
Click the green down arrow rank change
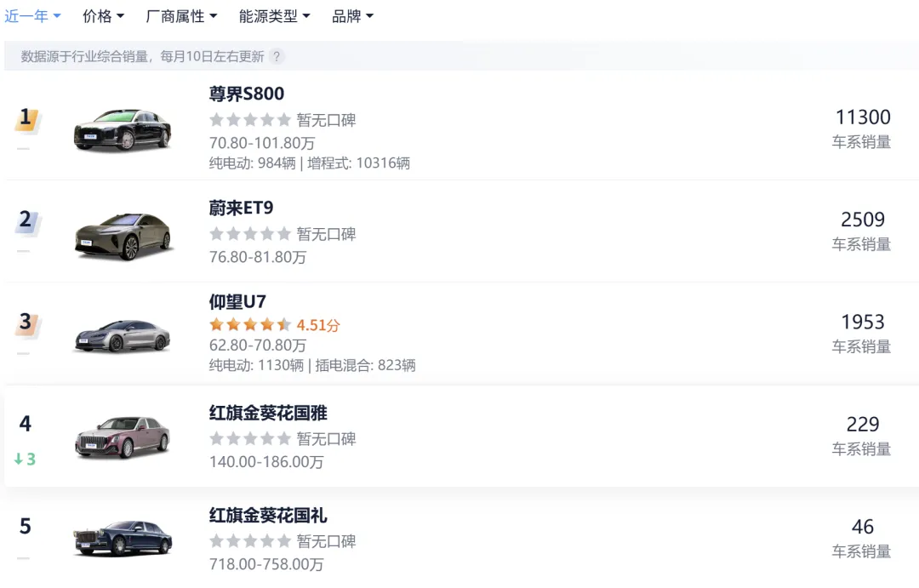coord(25,460)
